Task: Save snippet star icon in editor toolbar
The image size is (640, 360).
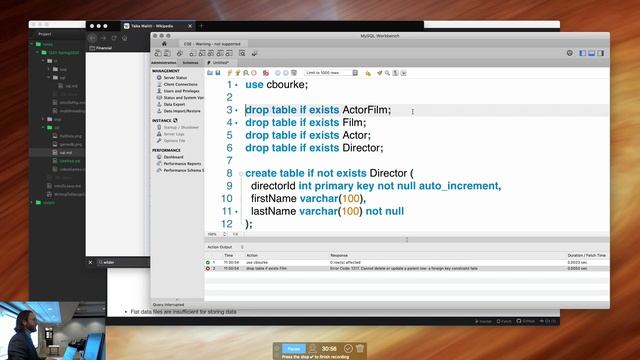Action: point(368,73)
